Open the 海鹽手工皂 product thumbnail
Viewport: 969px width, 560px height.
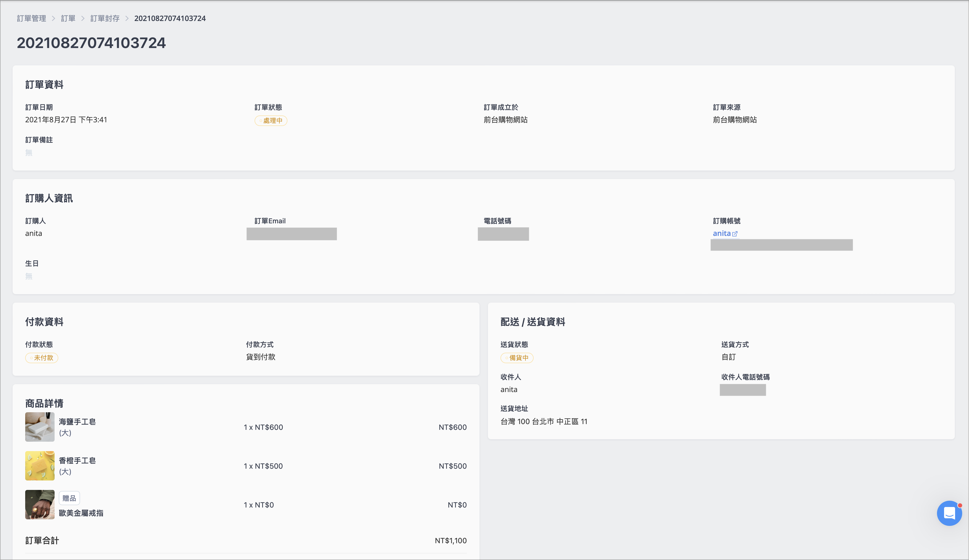point(40,427)
